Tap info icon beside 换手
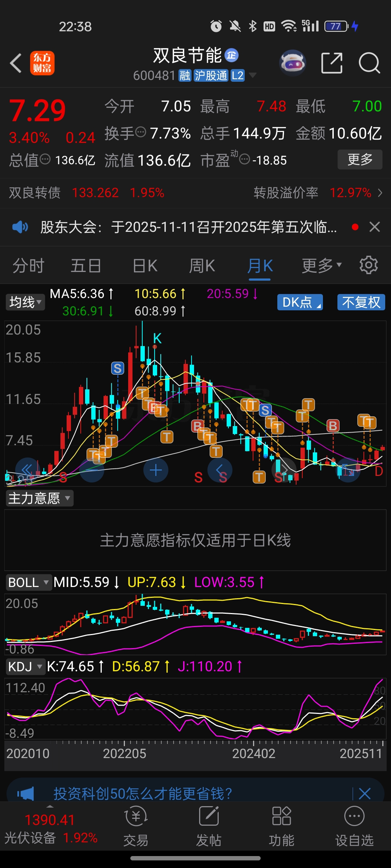The width and height of the screenshot is (391, 868). (x=140, y=132)
